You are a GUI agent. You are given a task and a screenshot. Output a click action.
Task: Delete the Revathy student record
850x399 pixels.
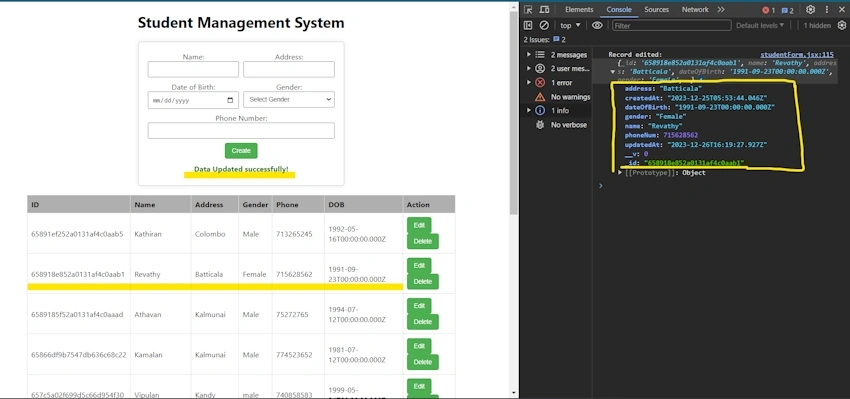pos(423,281)
